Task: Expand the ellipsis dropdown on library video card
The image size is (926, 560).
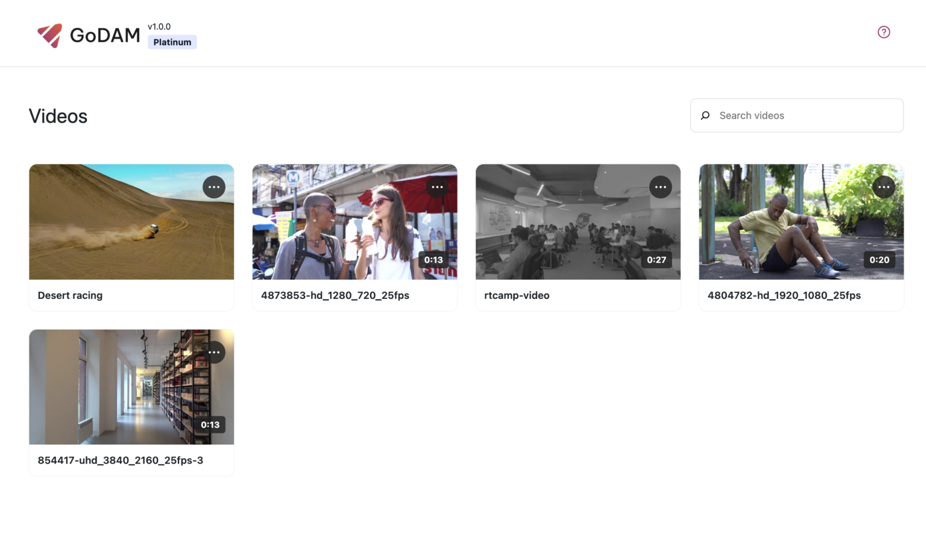Action: (214, 352)
